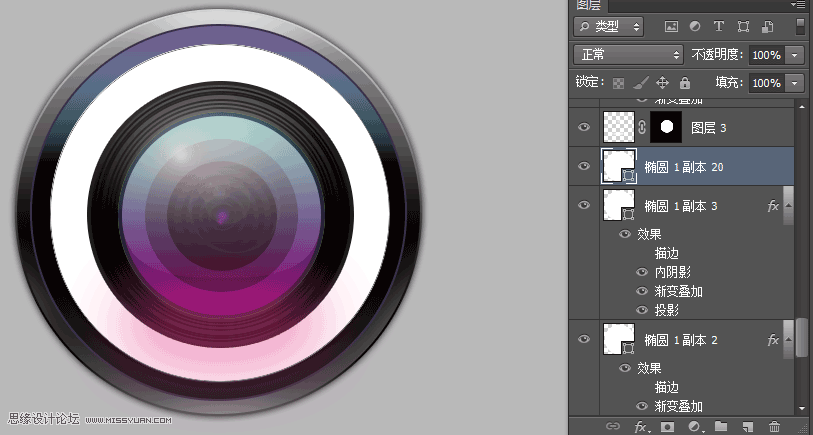Open the 填充 fill slider arrow
The image size is (813, 435).
[x=794, y=83]
